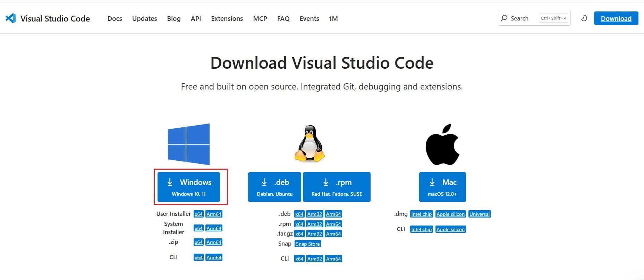Open the Docs menu item
The image size is (644, 280).
[x=115, y=18]
